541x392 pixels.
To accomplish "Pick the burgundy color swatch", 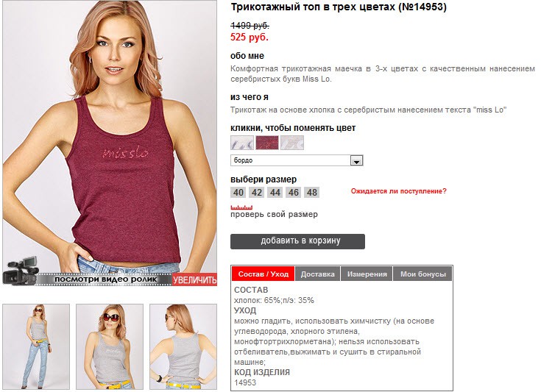I will [267, 143].
